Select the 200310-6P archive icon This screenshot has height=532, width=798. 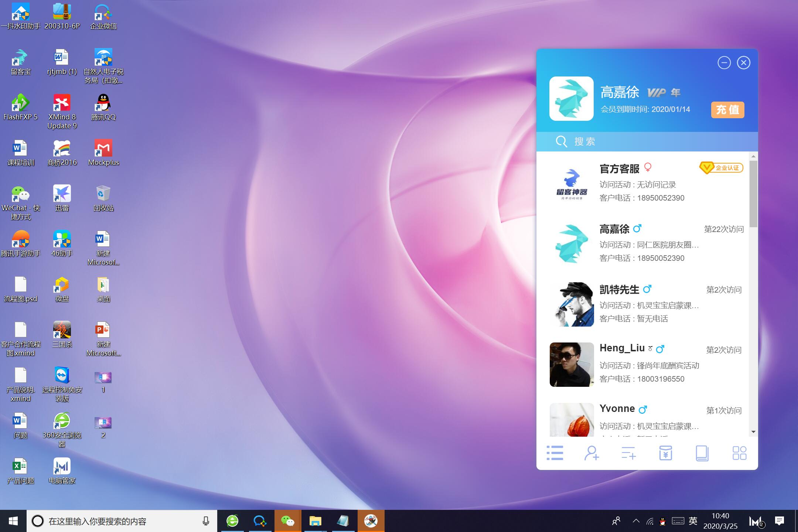point(62,17)
